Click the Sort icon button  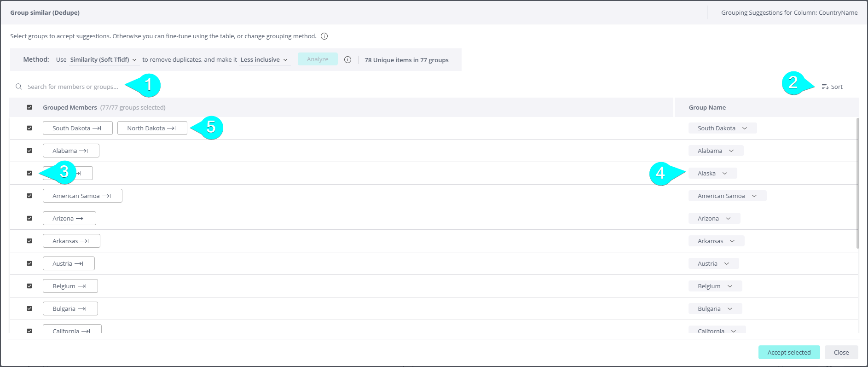point(825,87)
